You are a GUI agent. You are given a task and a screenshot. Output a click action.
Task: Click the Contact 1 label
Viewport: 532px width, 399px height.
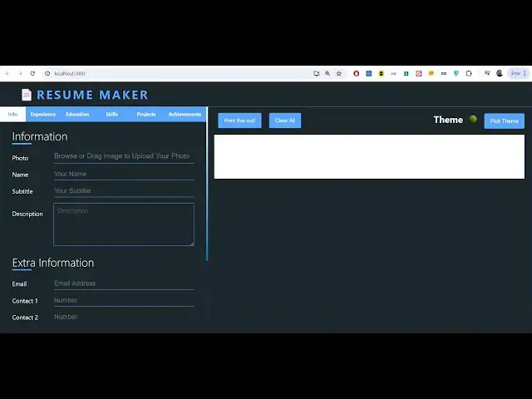tap(25, 301)
